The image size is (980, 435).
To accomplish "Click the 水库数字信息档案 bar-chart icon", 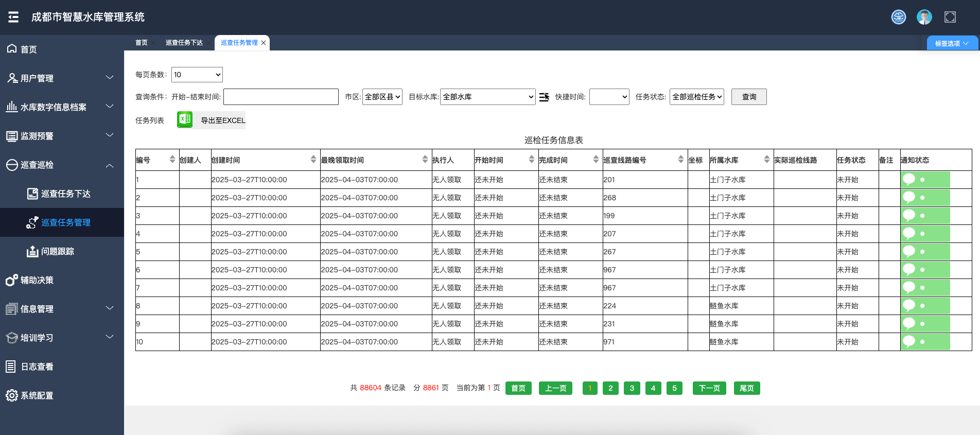I will coord(12,107).
